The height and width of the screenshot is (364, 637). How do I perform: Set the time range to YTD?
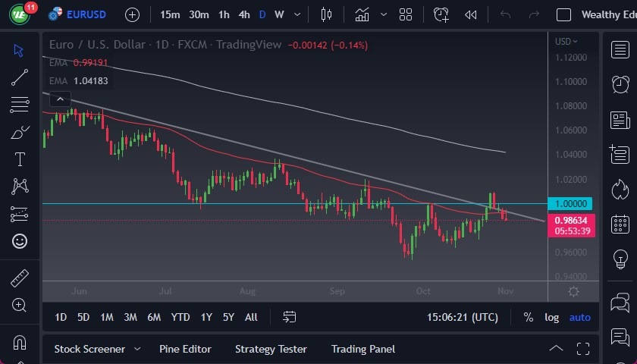[x=180, y=317]
